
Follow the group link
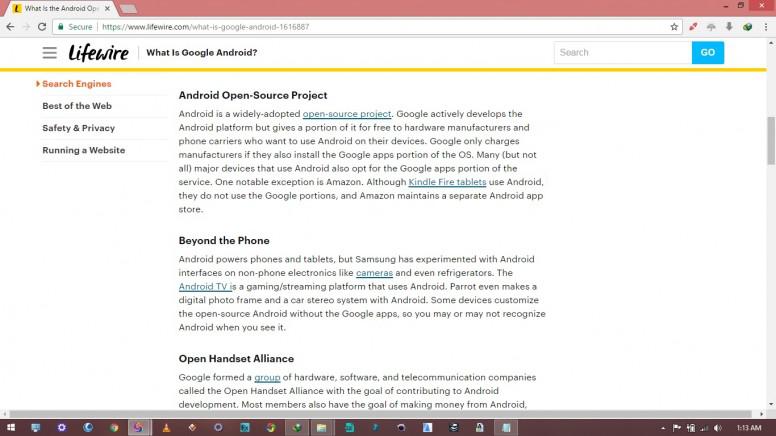pos(267,377)
